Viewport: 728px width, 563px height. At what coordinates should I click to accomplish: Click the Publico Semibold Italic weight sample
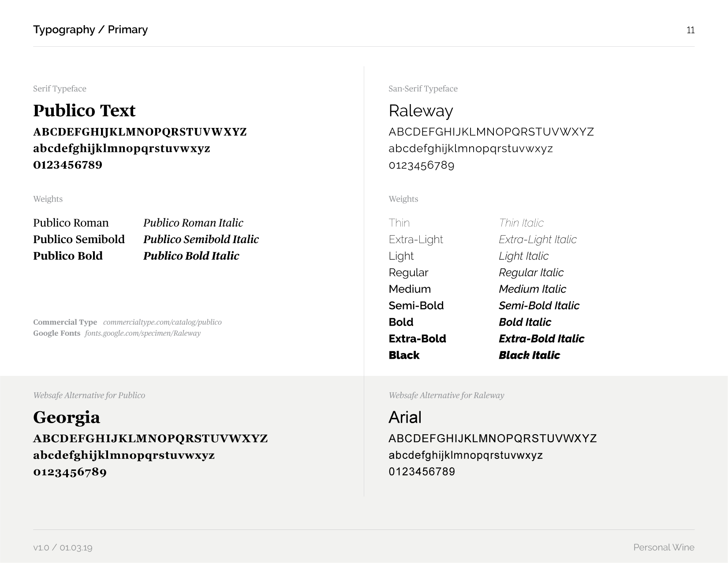click(201, 239)
